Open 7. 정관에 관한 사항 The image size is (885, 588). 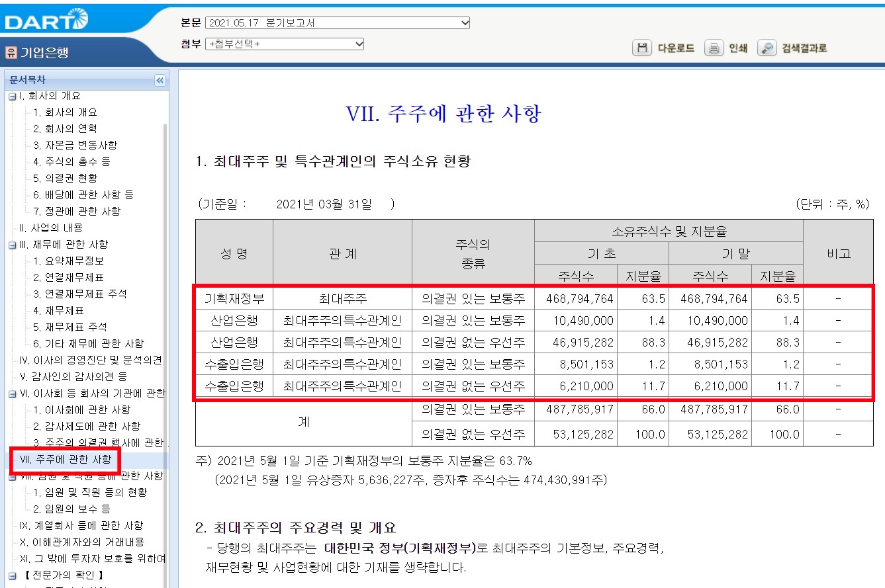[x=77, y=212]
